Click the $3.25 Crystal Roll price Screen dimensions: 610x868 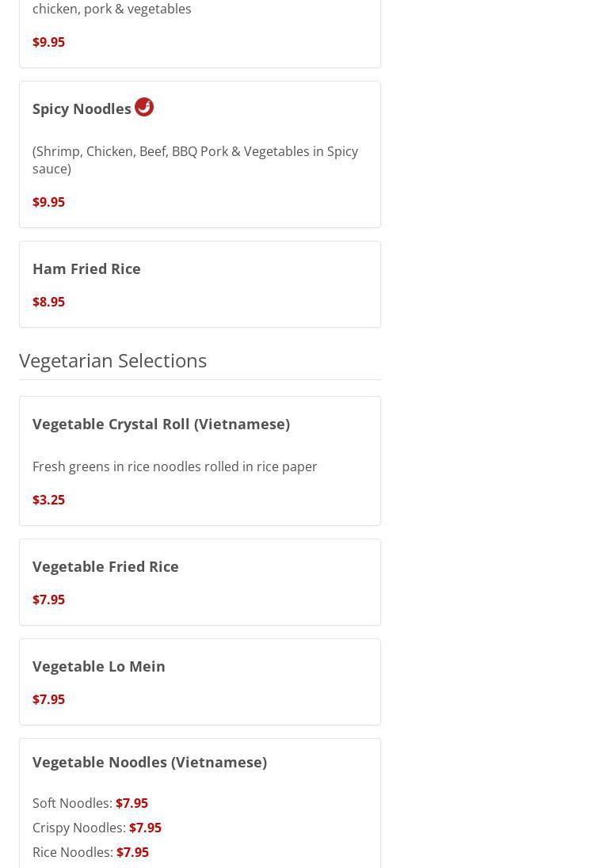[48, 500]
